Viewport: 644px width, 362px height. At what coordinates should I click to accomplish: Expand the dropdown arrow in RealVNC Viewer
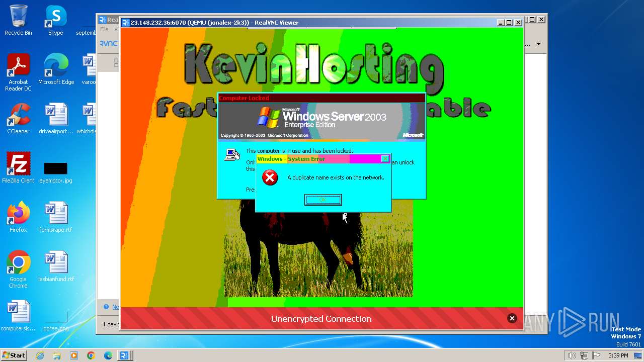tap(538, 44)
